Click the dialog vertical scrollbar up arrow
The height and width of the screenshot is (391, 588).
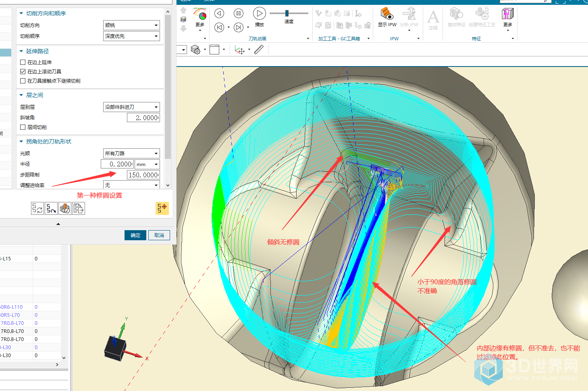tap(168, 12)
